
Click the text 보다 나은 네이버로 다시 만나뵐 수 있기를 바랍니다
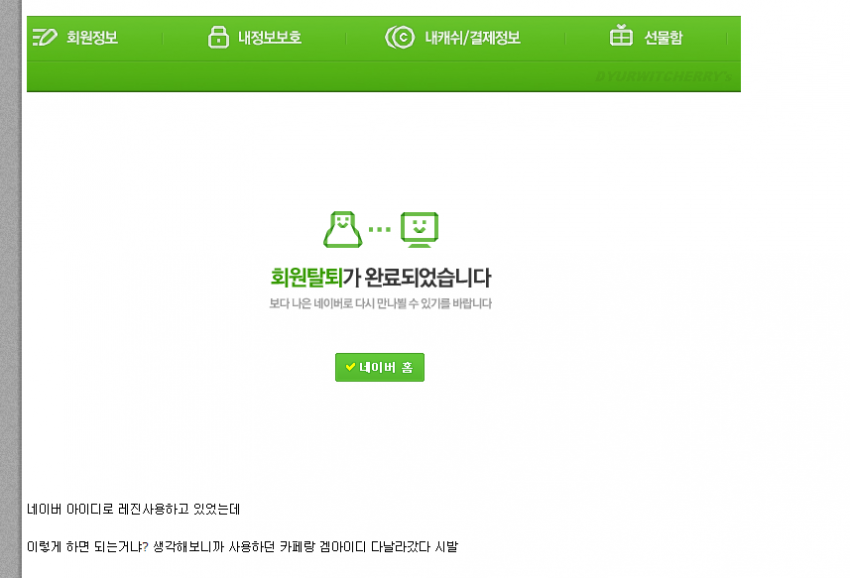pyautogui.click(x=381, y=304)
